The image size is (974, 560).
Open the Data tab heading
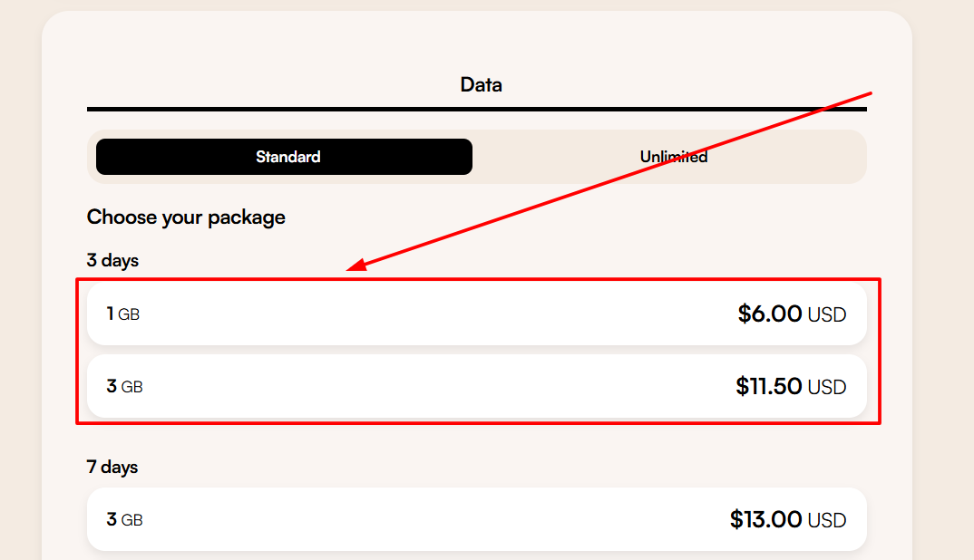point(481,85)
